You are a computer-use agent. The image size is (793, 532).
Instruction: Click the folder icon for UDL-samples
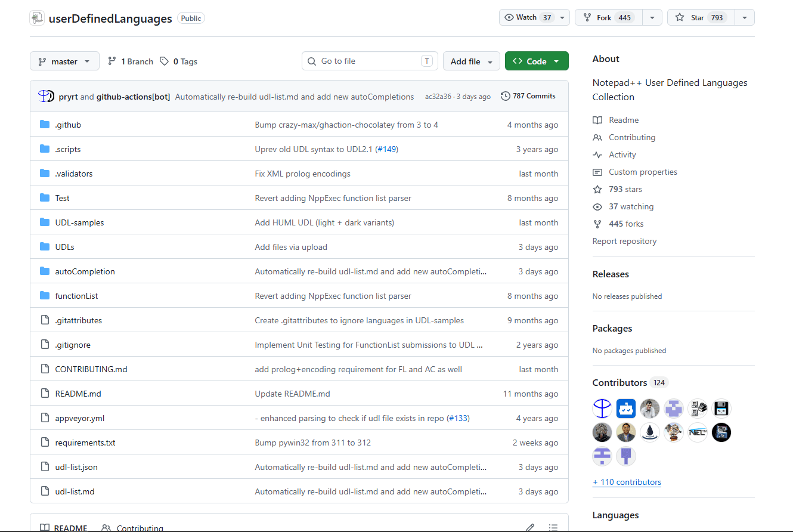pos(45,222)
